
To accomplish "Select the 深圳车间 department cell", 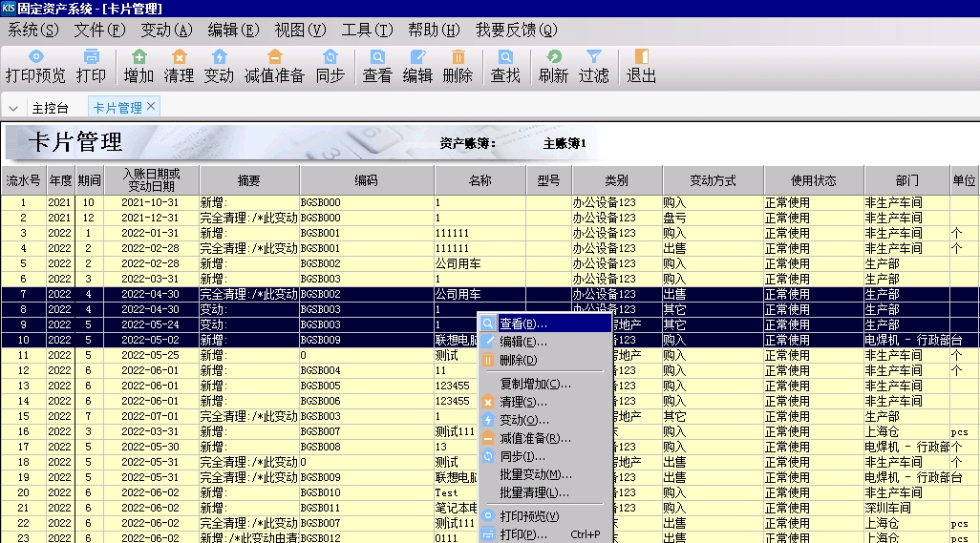I will [906, 508].
